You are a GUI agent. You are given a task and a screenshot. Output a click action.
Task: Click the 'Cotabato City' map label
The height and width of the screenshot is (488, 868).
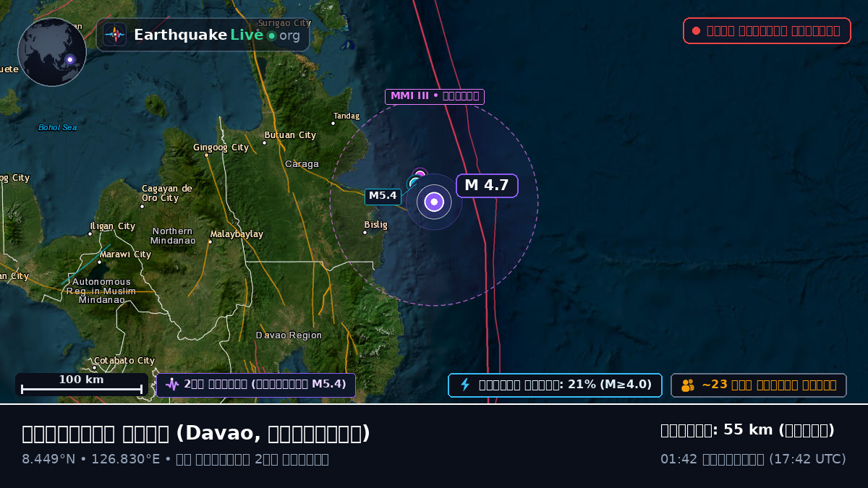click(124, 361)
